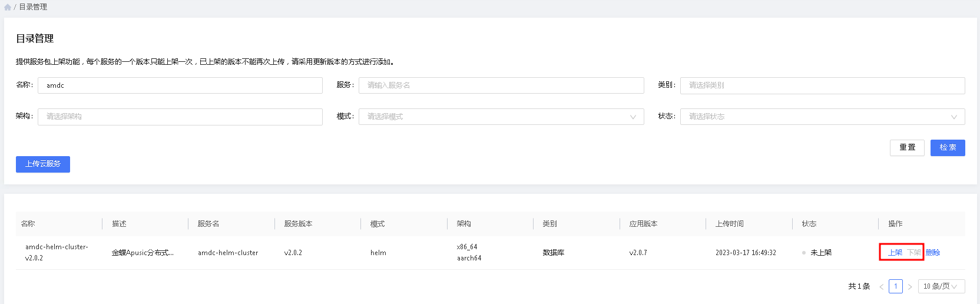Open the 架构 selection field
The image size is (980, 304).
(180, 117)
